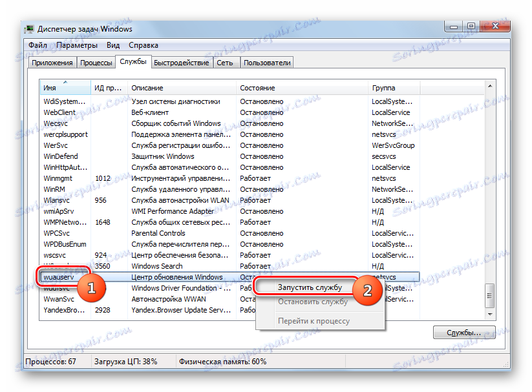Select the Winmgmt service row
The height and width of the screenshot is (392, 532).
(229, 178)
